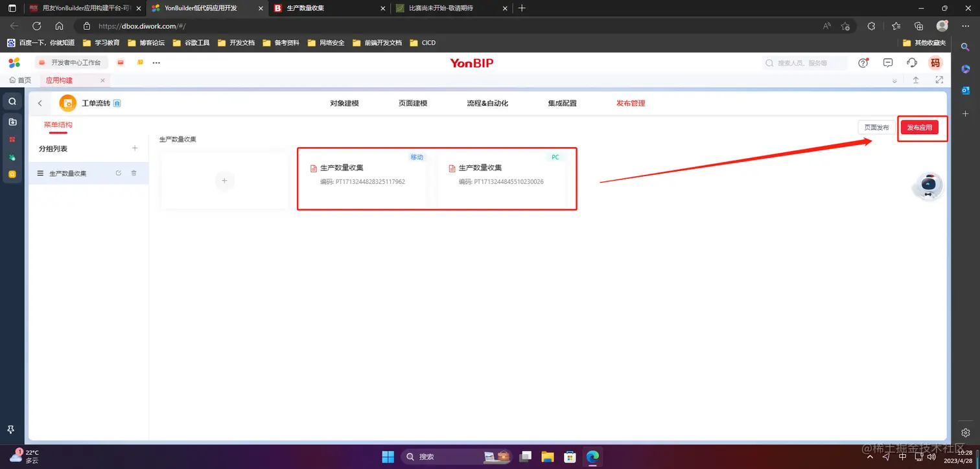Expand the ... more options in top toolbar

click(156, 62)
